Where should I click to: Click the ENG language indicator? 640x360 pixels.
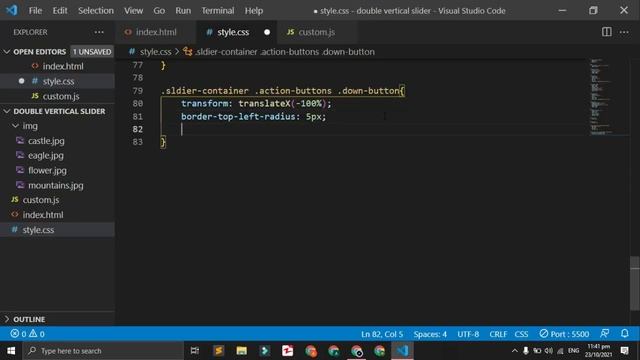coord(573,351)
